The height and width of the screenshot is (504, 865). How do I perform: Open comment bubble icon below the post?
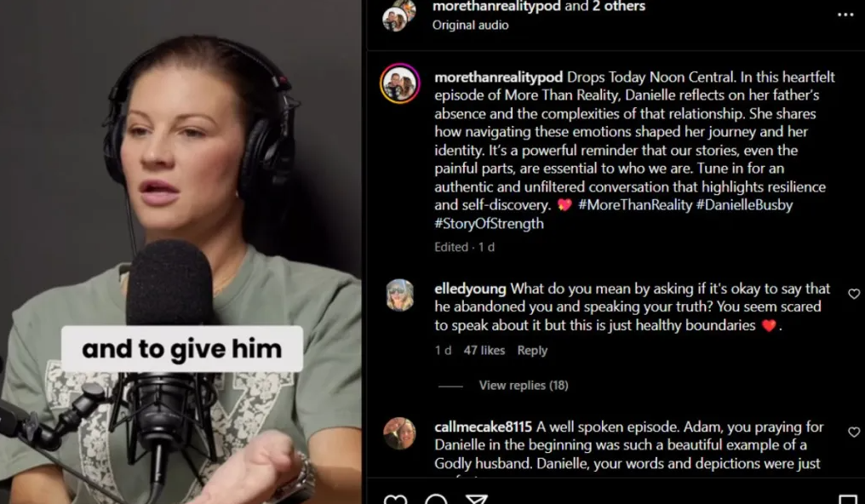(x=436, y=499)
